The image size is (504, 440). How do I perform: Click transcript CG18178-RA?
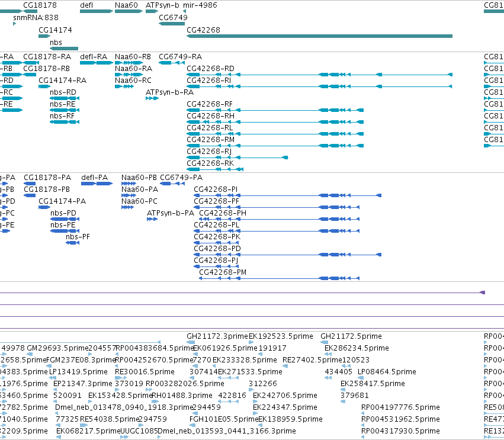point(31,63)
